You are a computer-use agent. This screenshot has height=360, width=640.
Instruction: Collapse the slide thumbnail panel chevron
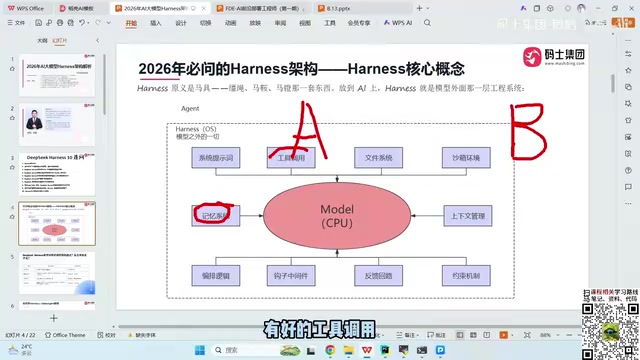click(97, 40)
